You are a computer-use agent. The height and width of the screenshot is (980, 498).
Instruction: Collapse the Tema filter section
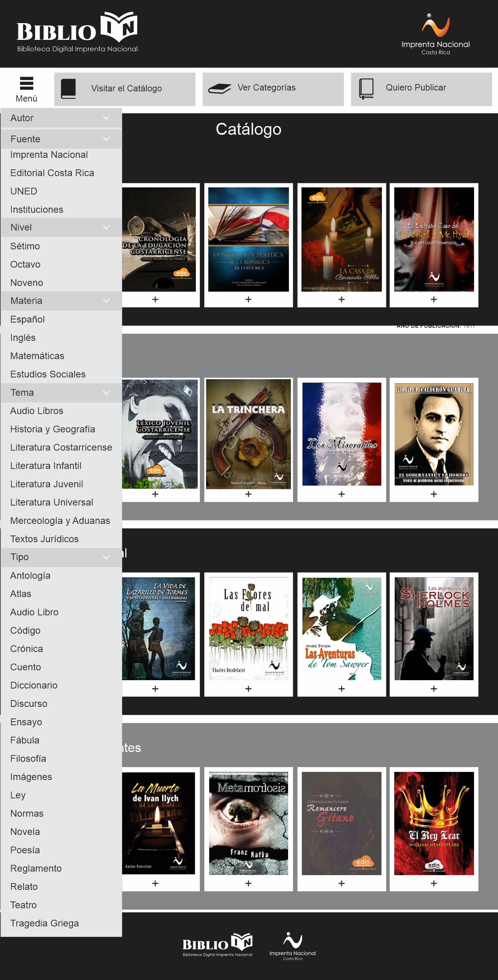click(61, 392)
